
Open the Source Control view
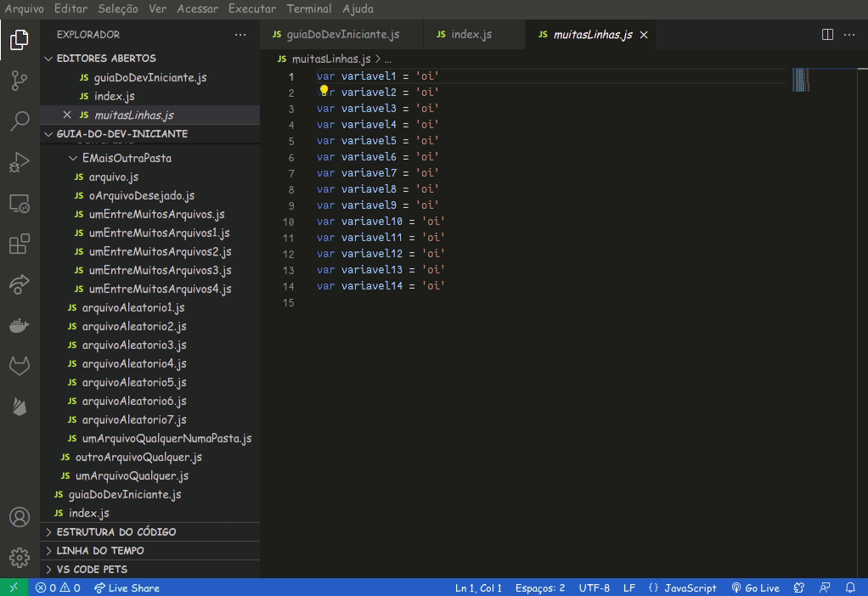[19, 80]
